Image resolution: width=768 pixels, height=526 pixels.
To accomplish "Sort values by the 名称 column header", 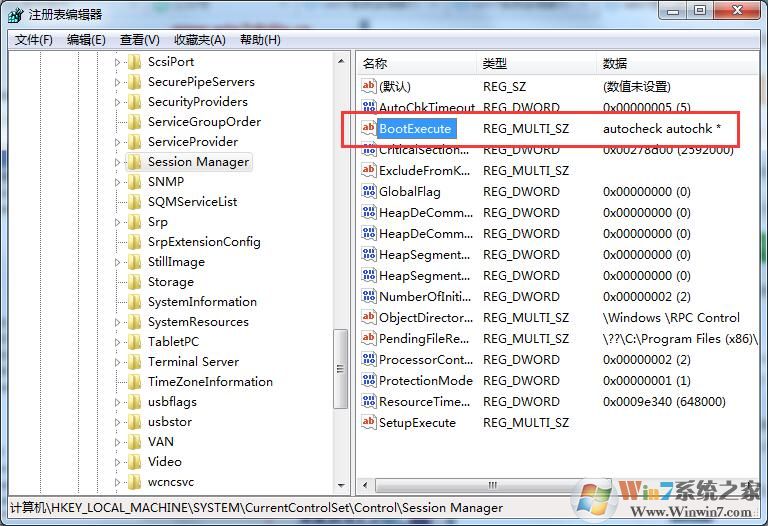I will pos(417,63).
